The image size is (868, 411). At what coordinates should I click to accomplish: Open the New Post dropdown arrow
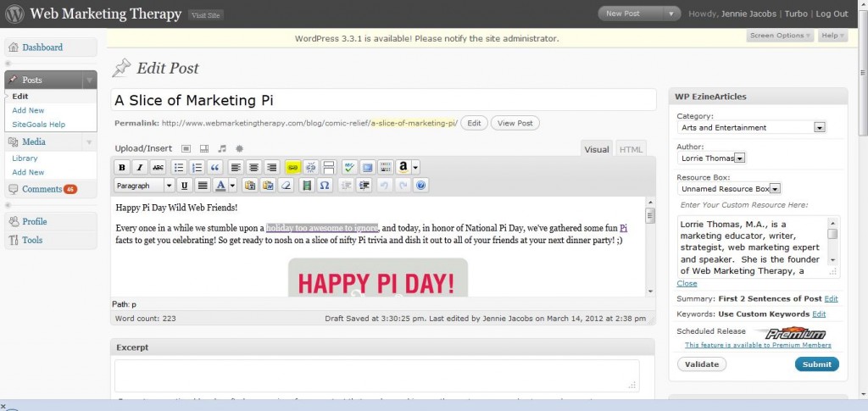tap(671, 14)
